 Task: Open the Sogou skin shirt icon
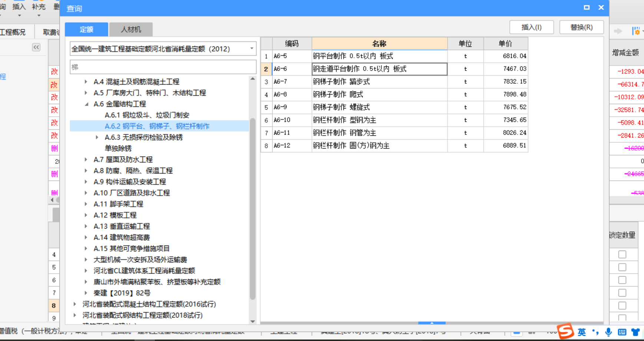tap(635, 332)
